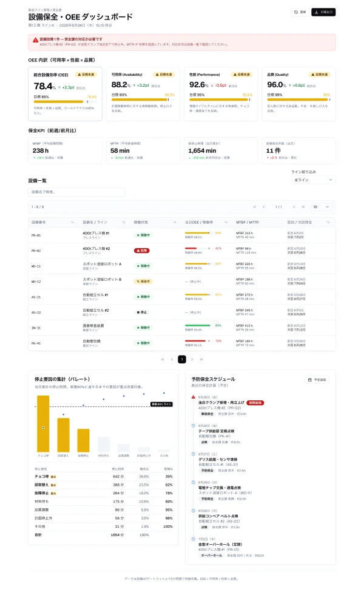364x589 pixels.
Task: Go to next page in bottom paginator
Action: [x=192, y=360]
